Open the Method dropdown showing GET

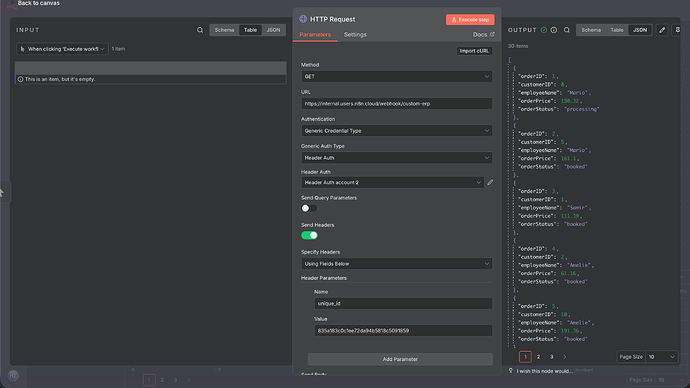click(x=396, y=77)
